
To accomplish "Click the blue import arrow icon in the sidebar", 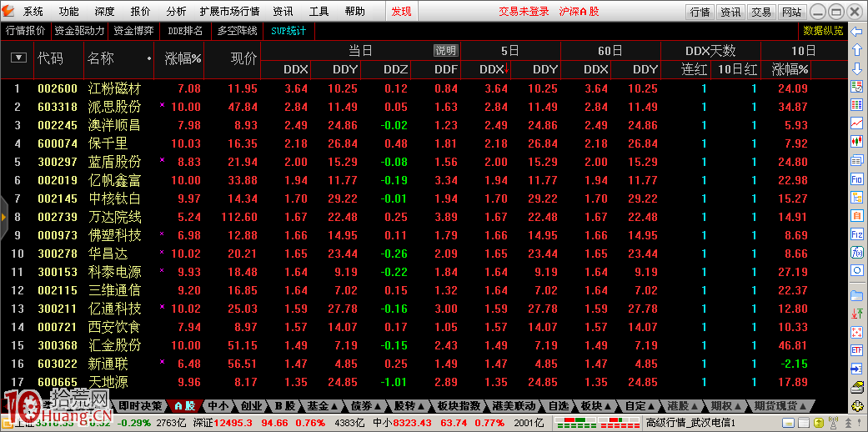I will click(857, 369).
